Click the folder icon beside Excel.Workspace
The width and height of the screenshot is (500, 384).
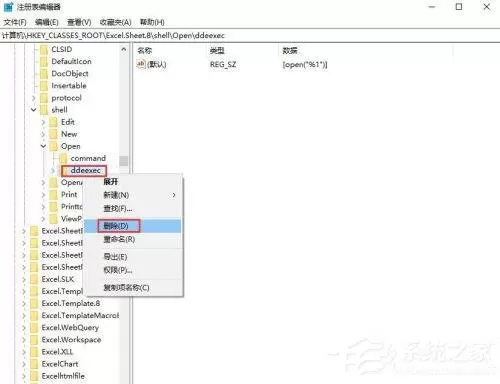[x=34, y=340]
